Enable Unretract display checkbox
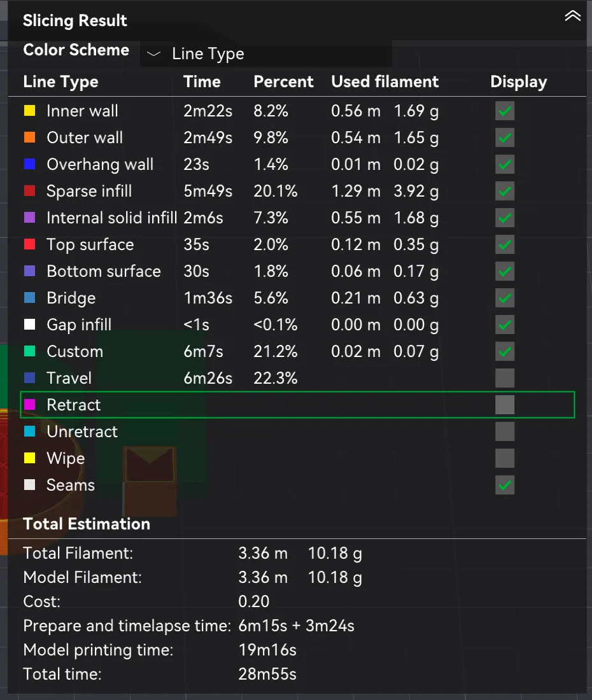592x700 pixels. pyautogui.click(x=505, y=431)
